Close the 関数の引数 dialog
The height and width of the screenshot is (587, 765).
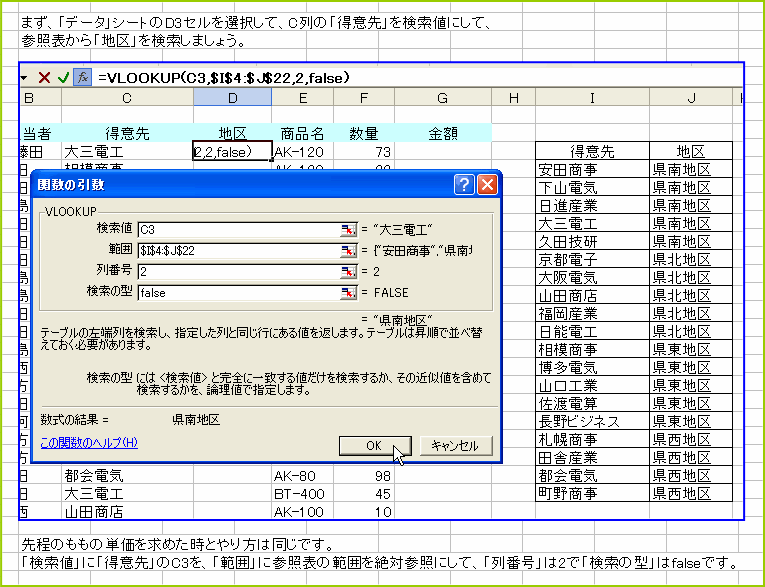tap(487, 185)
